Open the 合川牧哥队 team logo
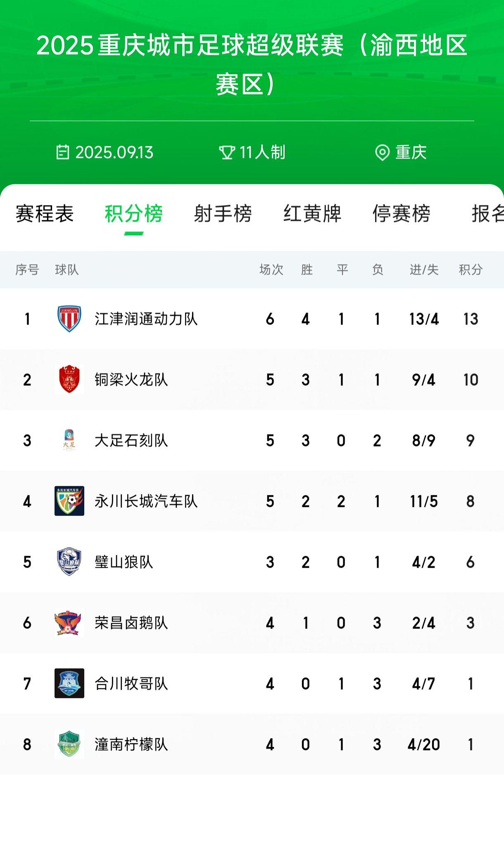The width and height of the screenshot is (504, 864). (x=69, y=683)
